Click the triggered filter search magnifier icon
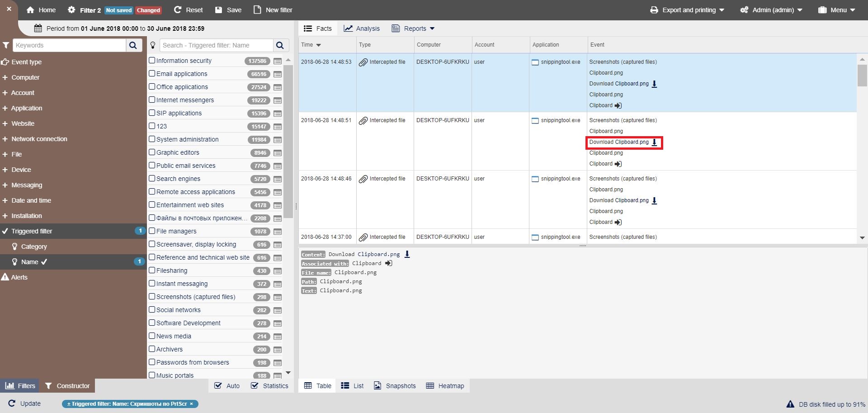The height and width of the screenshot is (413, 868). (280, 45)
